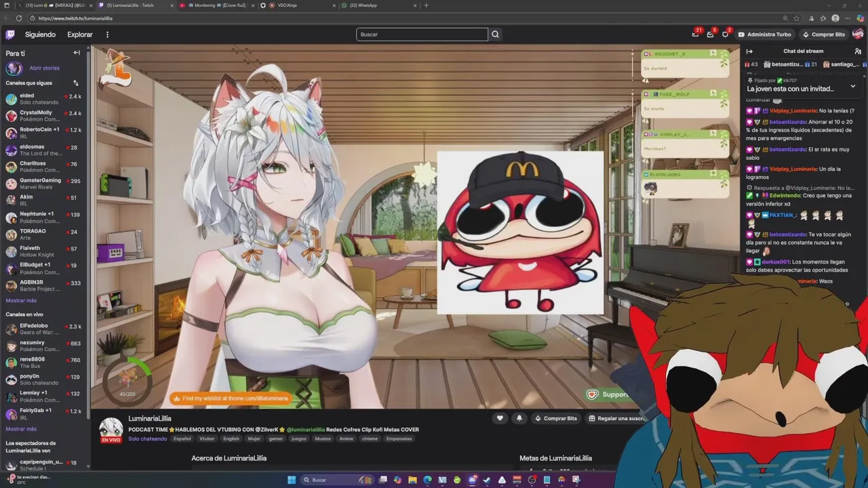Viewport: 868px width, 488px height.
Task: Open nezumivy live channel
Action: point(43,346)
